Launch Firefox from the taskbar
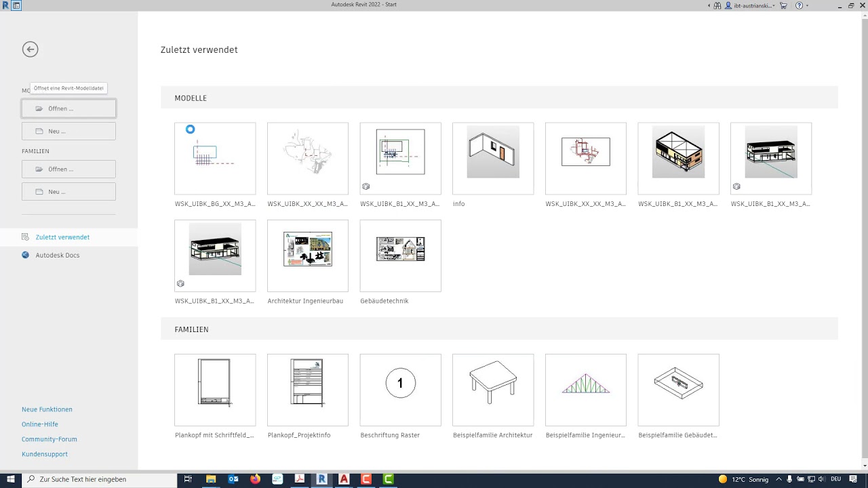The height and width of the screenshot is (488, 868). pyautogui.click(x=255, y=479)
